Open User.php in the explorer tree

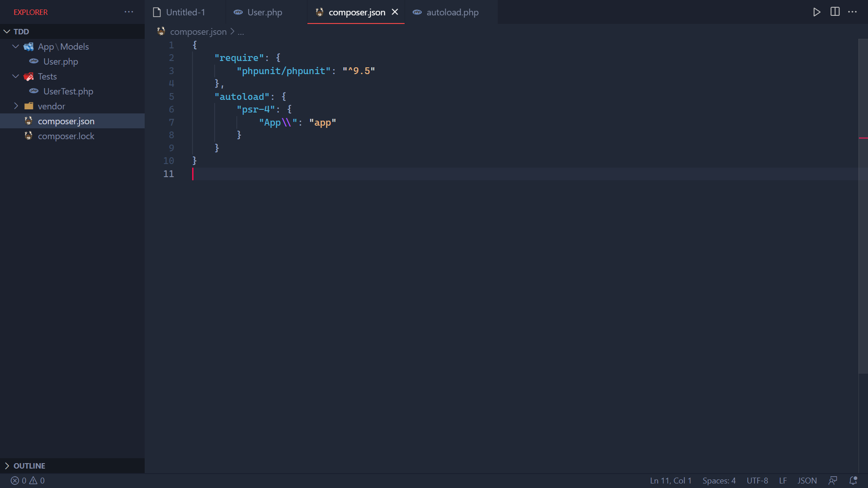click(x=61, y=61)
